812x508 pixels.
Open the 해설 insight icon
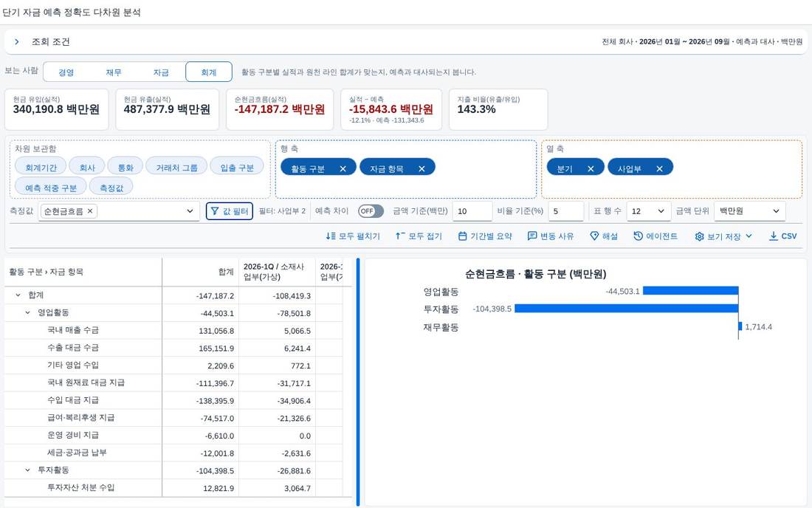[x=594, y=236]
